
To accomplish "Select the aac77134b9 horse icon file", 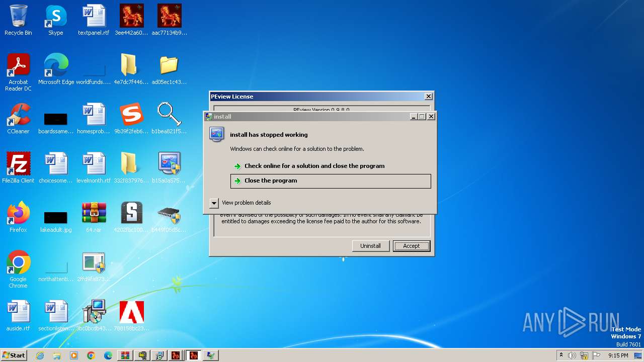I will point(169,20).
